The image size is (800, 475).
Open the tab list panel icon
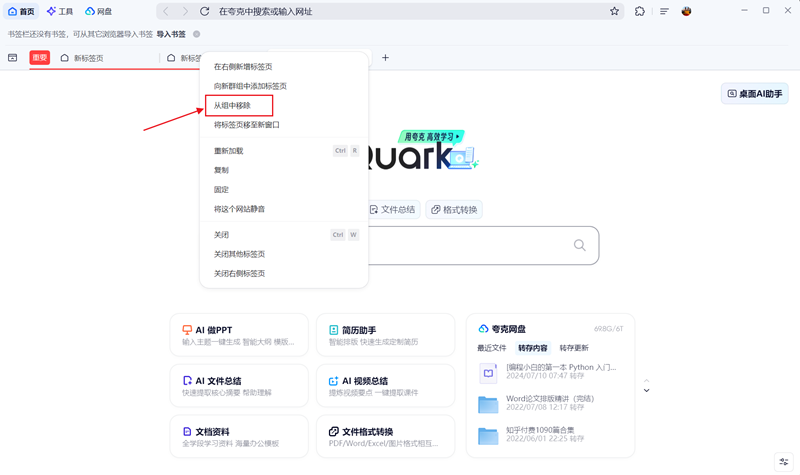tap(13, 58)
